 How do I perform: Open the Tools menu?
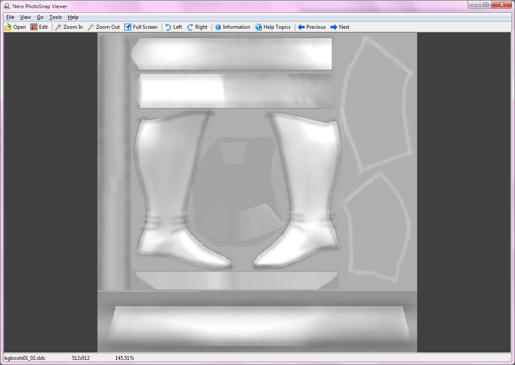click(x=56, y=17)
